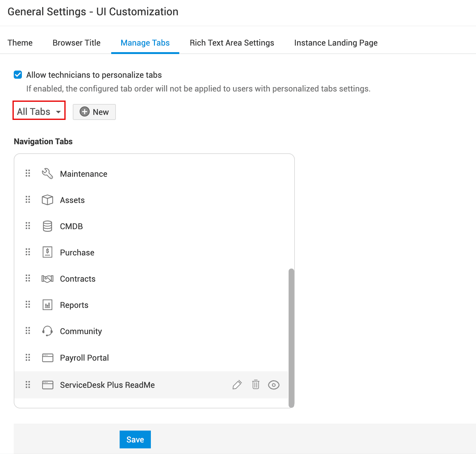Select the Community row label
This screenshot has height=454, width=476.
point(81,331)
